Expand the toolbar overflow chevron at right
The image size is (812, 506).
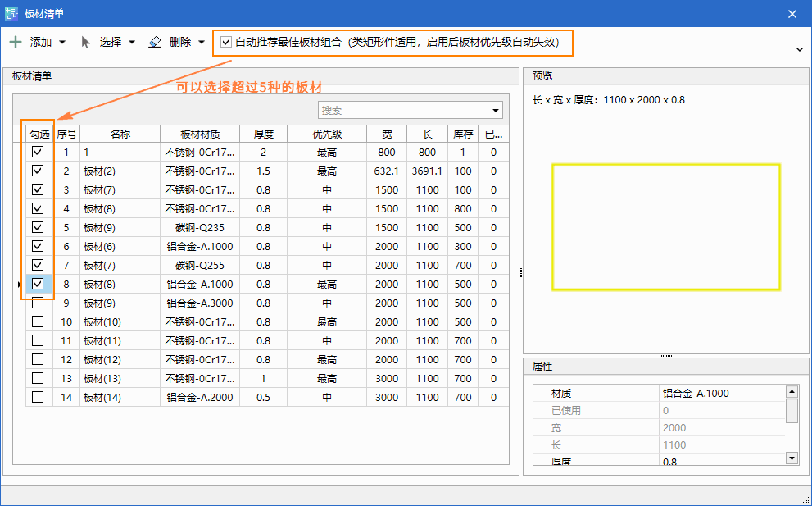[x=800, y=49]
